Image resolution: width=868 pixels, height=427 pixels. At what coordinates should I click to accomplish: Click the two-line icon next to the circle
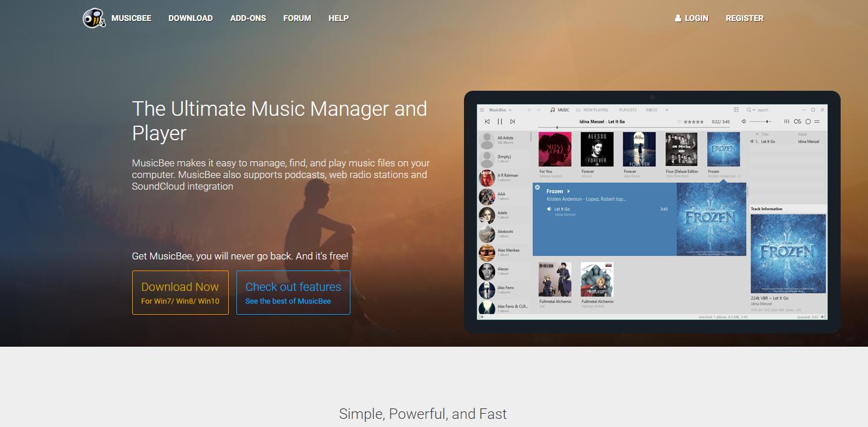[817, 122]
